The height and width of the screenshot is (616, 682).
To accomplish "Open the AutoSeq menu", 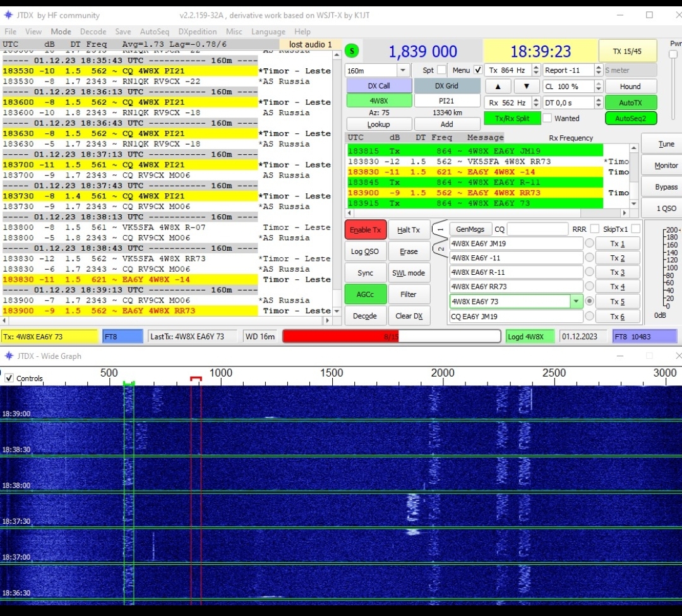I will [x=154, y=32].
